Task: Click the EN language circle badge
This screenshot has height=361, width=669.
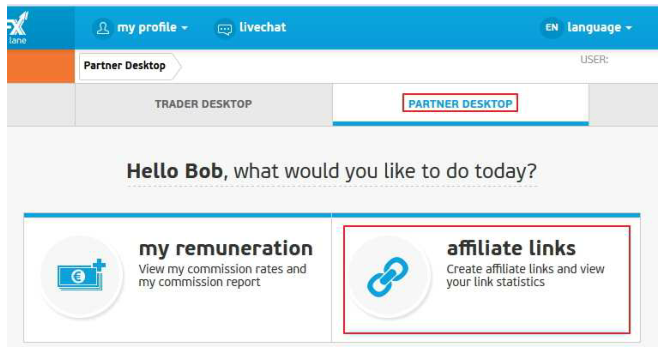Action: (x=551, y=28)
